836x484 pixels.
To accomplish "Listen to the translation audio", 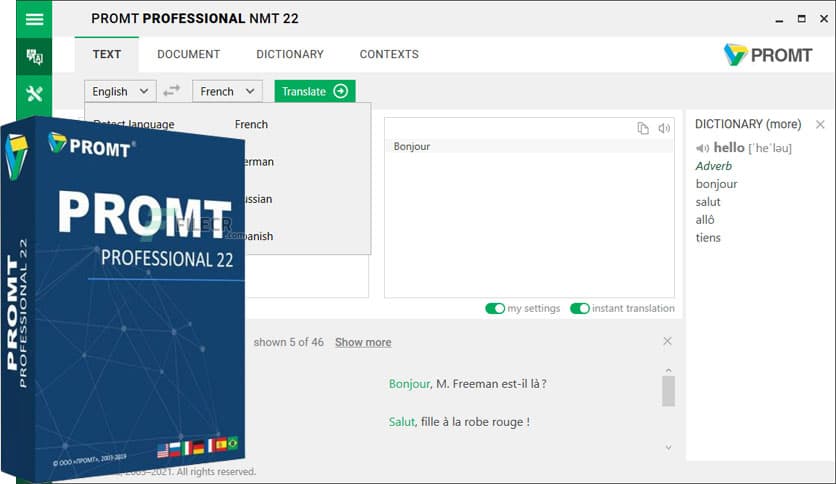I will 664,128.
